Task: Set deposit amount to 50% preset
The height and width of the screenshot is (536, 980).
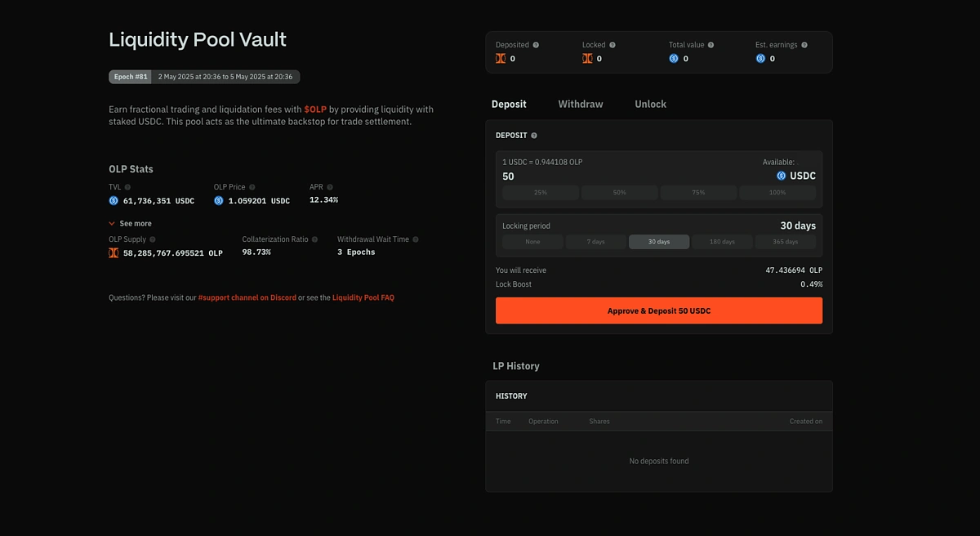Action: click(619, 193)
